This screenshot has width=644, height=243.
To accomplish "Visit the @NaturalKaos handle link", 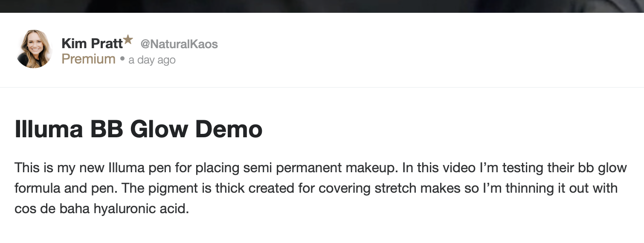I will tap(179, 44).
